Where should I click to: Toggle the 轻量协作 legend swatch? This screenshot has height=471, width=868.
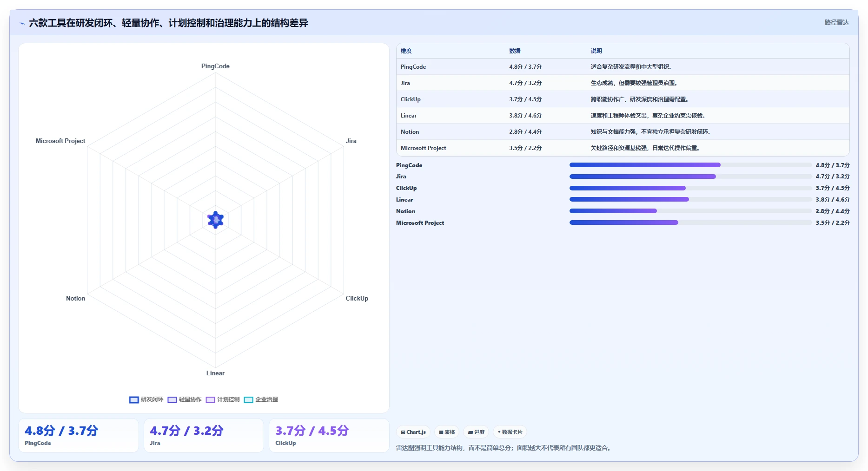click(172, 399)
